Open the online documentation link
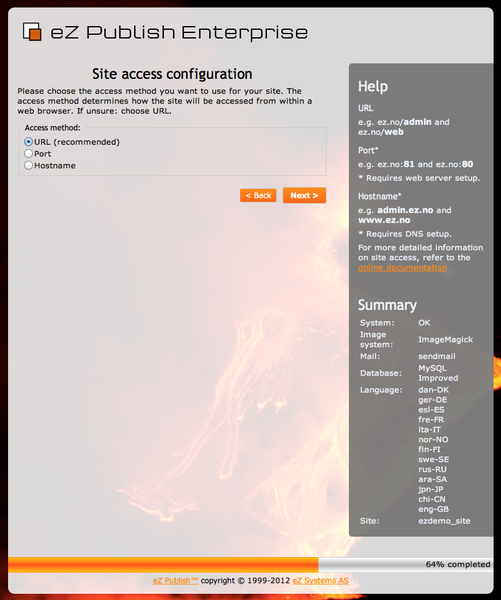Screen dimensions: 501x600 403,267
